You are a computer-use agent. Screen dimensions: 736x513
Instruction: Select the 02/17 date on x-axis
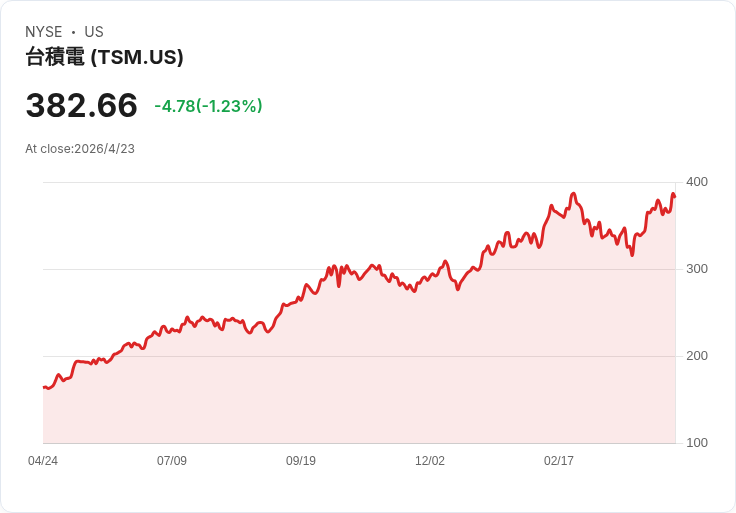tap(559, 461)
